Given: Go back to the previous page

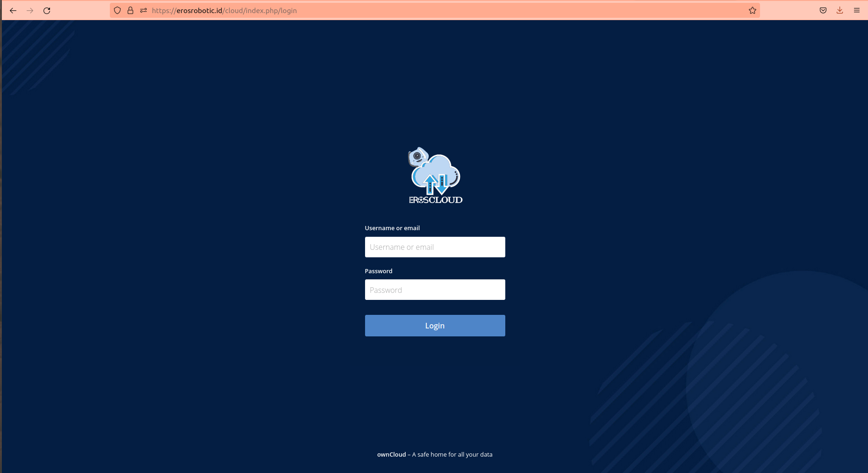Looking at the screenshot, I should coord(13,10).
